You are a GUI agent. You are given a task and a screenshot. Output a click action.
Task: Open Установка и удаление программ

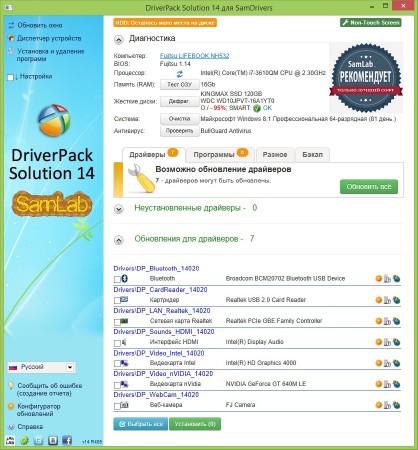click(x=50, y=55)
